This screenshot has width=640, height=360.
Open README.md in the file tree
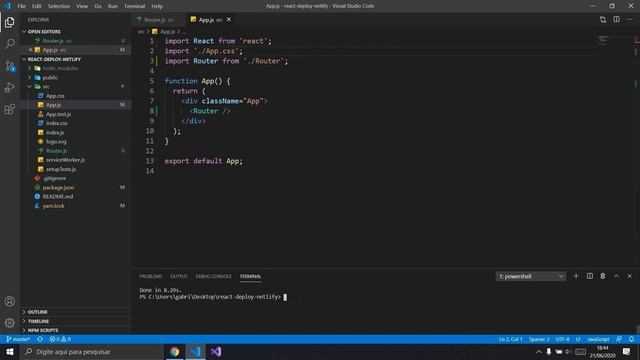(58, 197)
